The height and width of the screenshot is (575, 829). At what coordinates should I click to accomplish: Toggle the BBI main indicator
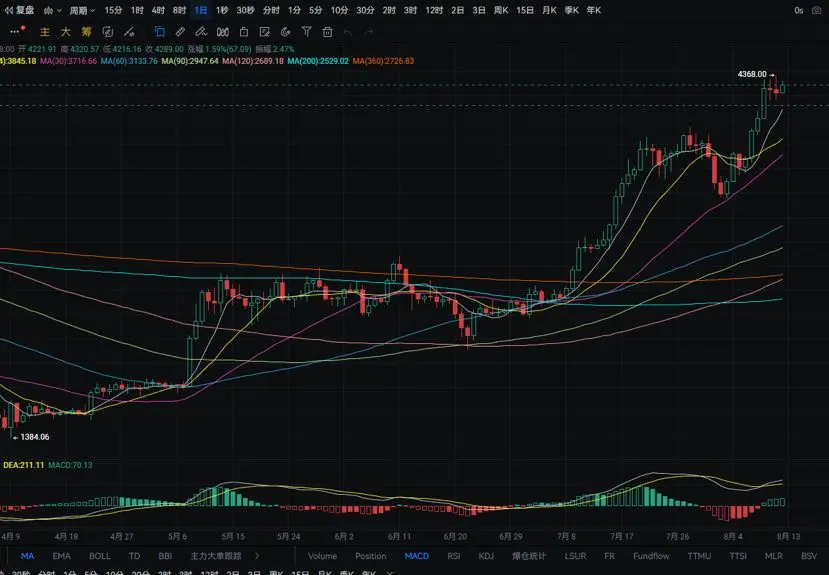[x=165, y=556]
